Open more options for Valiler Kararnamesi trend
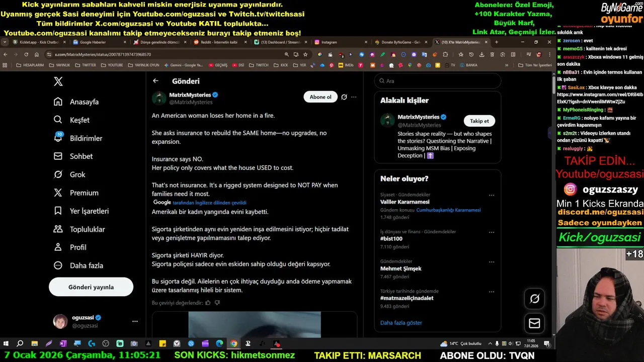644x362 pixels. [x=492, y=195]
